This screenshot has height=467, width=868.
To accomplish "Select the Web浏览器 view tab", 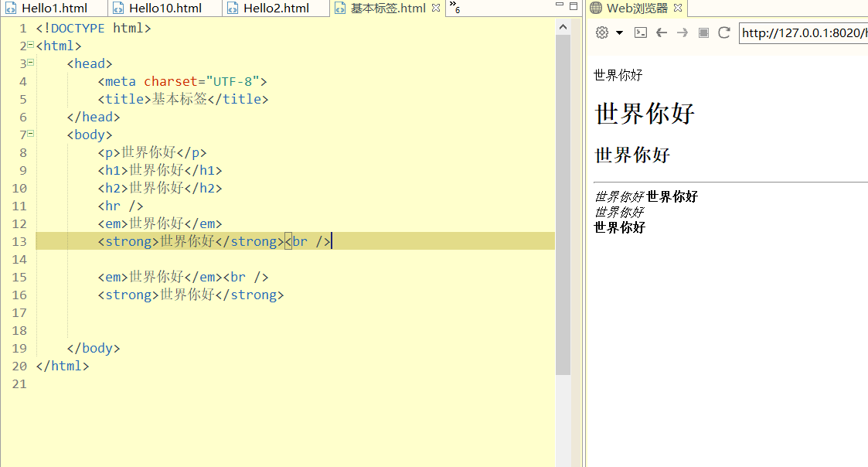I will [637, 9].
